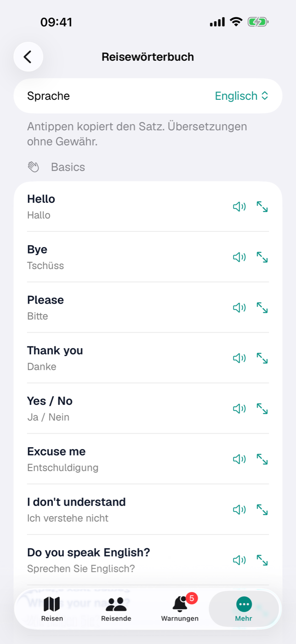The height and width of the screenshot is (644, 296).
Task: Show Thank you in fullscreen view
Action: tap(262, 358)
